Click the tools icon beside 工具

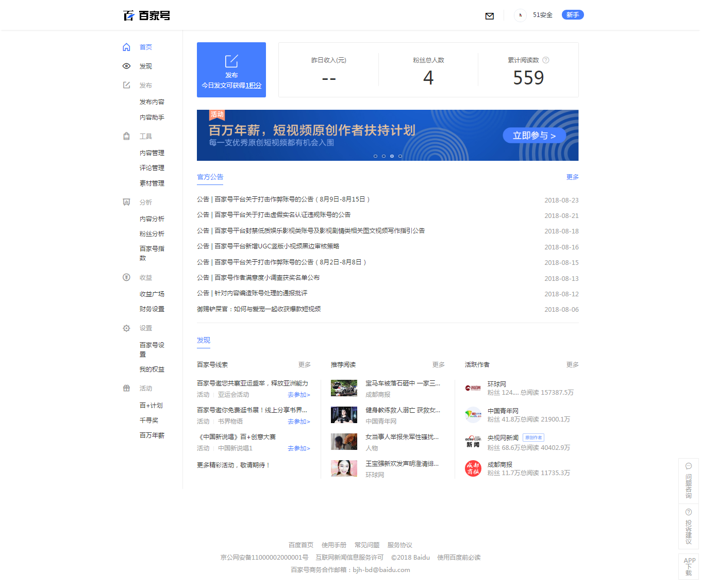pyautogui.click(x=126, y=136)
